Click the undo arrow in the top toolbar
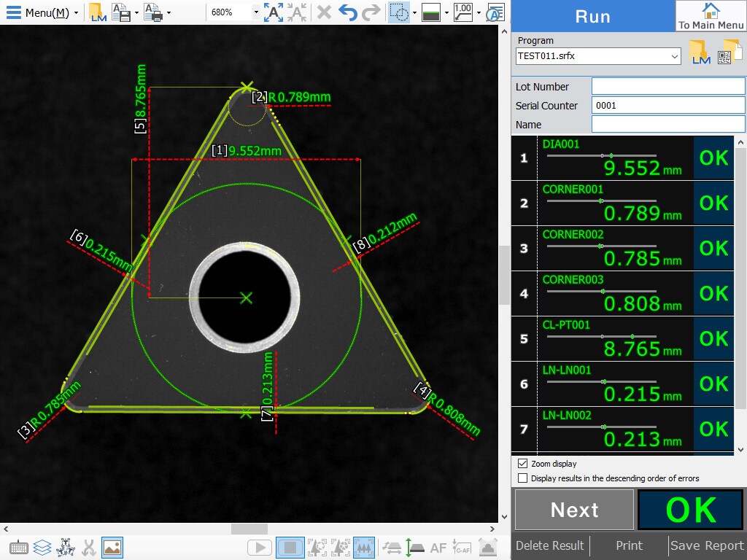747x560 pixels. [348, 12]
